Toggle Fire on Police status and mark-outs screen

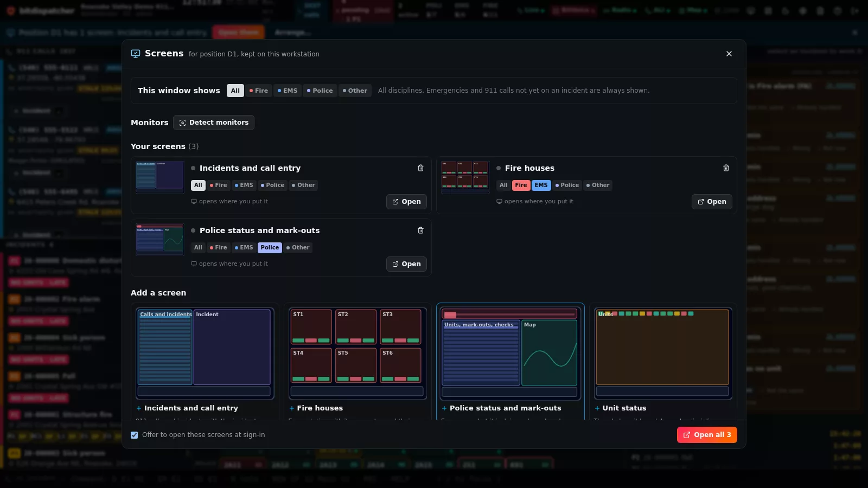click(219, 248)
